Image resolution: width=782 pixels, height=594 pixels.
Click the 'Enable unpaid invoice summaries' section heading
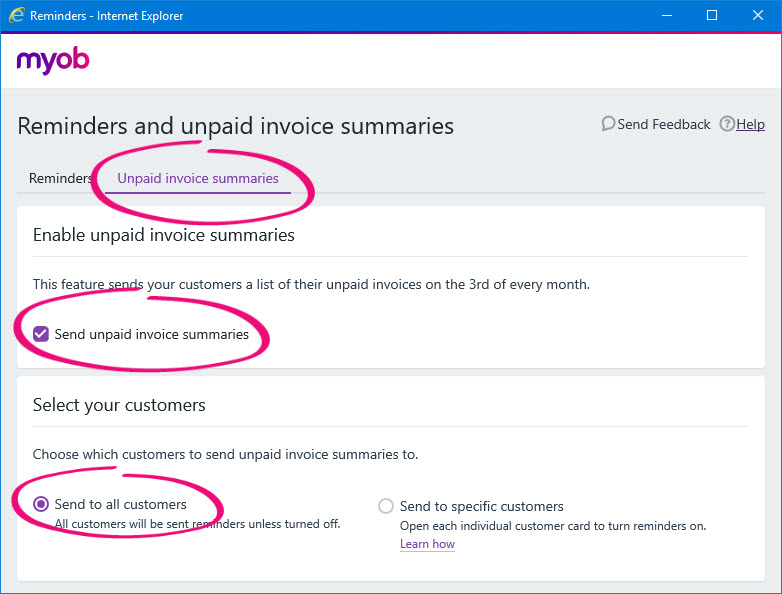click(164, 235)
